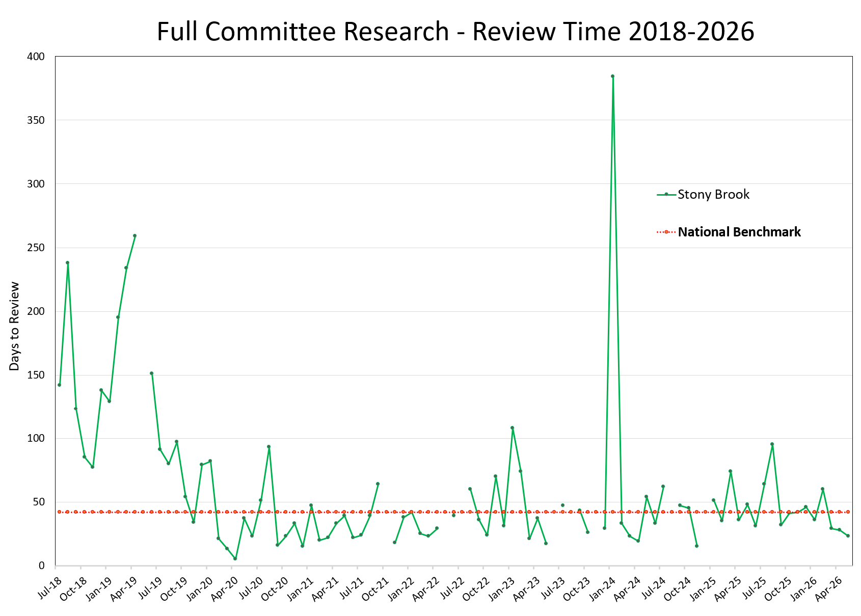
Task: Click the 150 y-axis label
Action: coord(36,375)
